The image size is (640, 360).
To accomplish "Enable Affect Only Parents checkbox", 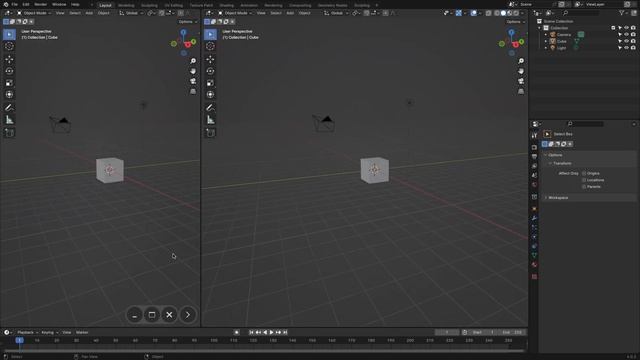I will point(584,187).
